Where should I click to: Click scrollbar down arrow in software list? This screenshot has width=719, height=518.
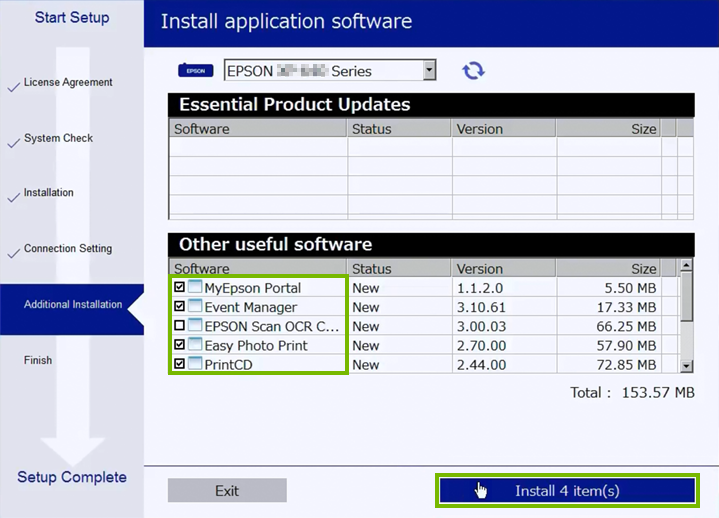[x=686, y=366]
